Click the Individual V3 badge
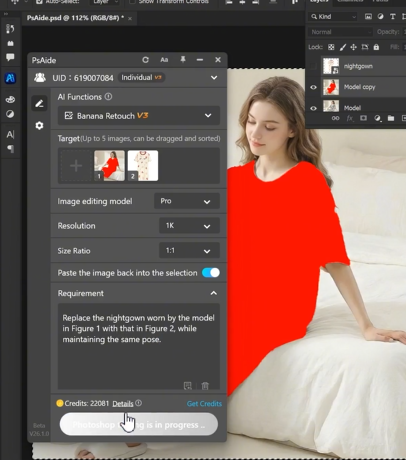406x460 pixels. click(141, 77)
